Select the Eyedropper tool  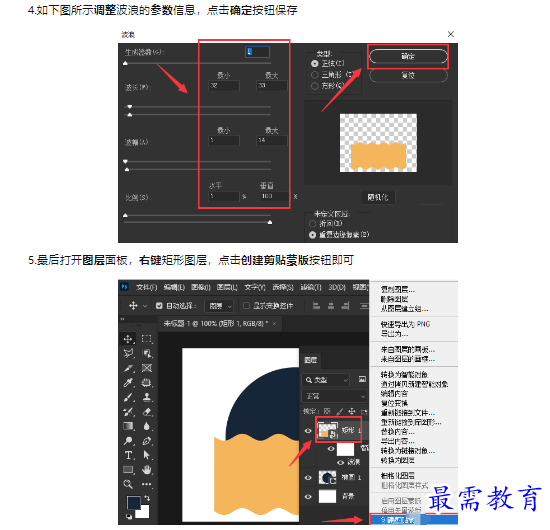point(128,382)
